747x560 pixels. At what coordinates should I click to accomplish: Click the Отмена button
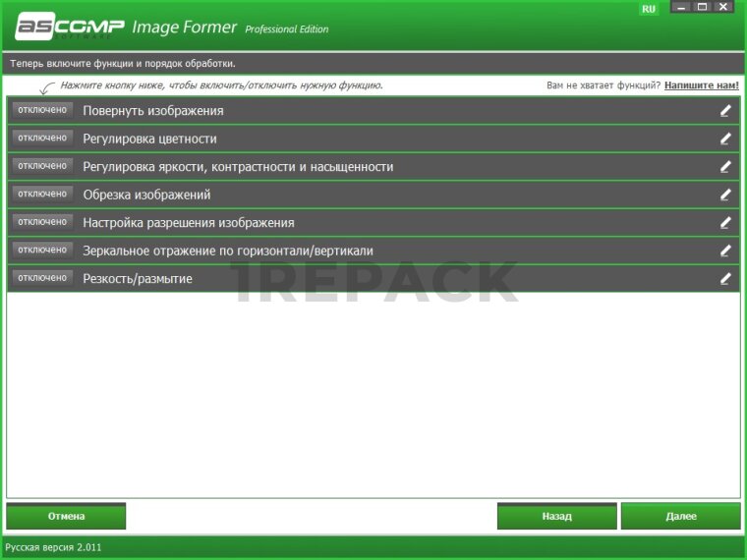pos(66,516)
